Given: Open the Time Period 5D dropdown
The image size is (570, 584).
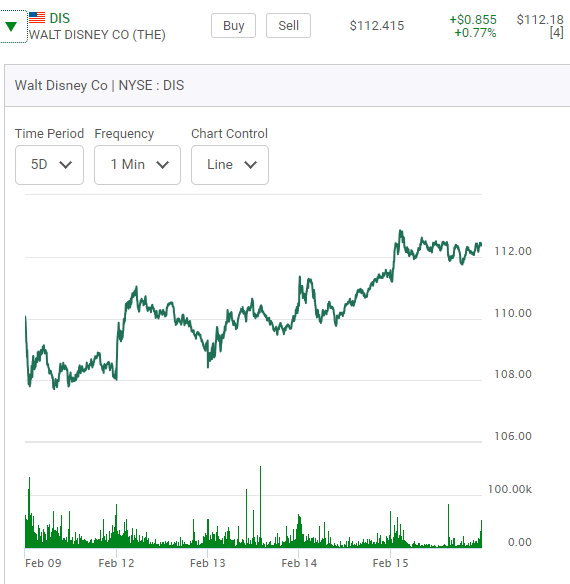Looking at the screenshot, I should tap(50, 165).
